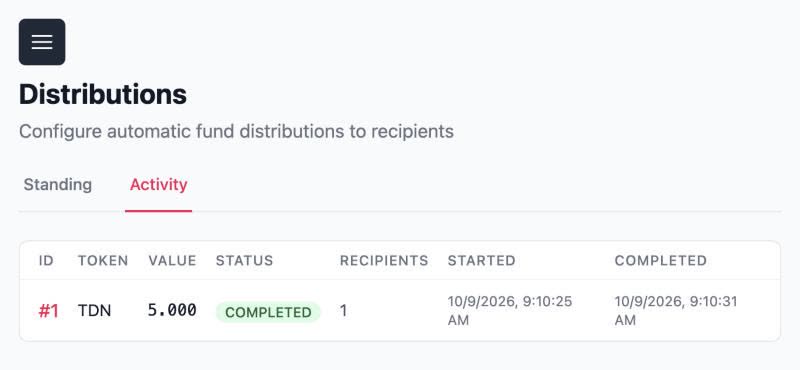Screen dimensions: 800x370
Task: Click the 5.000 value cell
Action: click(x=172, y=310)
